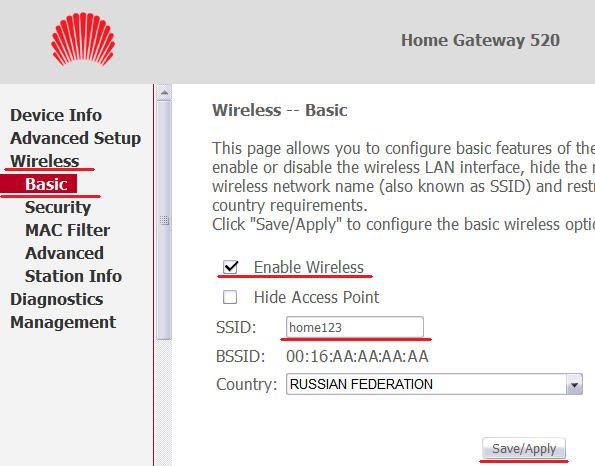This screenshot has height=466, width=595.
Task: Open the Management menu
Action: coord(63,323)
